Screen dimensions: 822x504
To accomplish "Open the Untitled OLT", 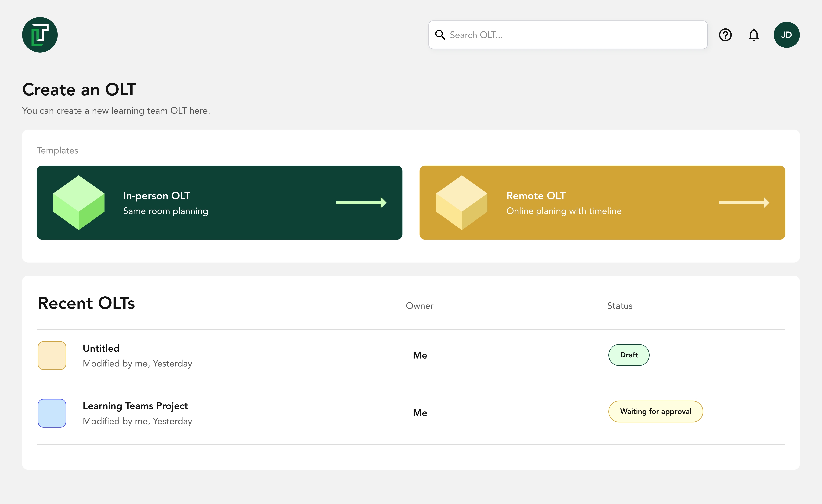I will [x=101, y=348].
